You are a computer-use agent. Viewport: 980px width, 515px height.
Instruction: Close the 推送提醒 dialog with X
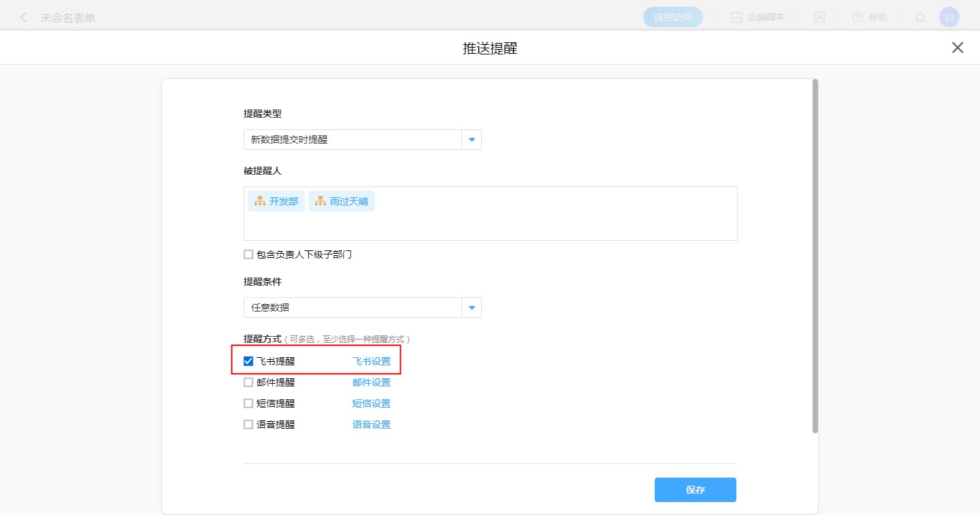[958, 48]
